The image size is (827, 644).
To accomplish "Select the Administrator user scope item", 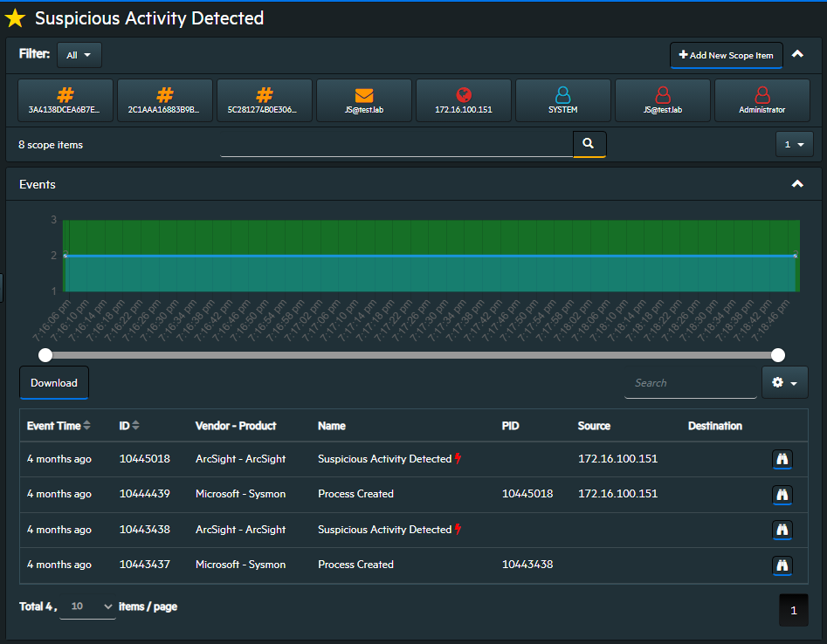I will 762,100.
